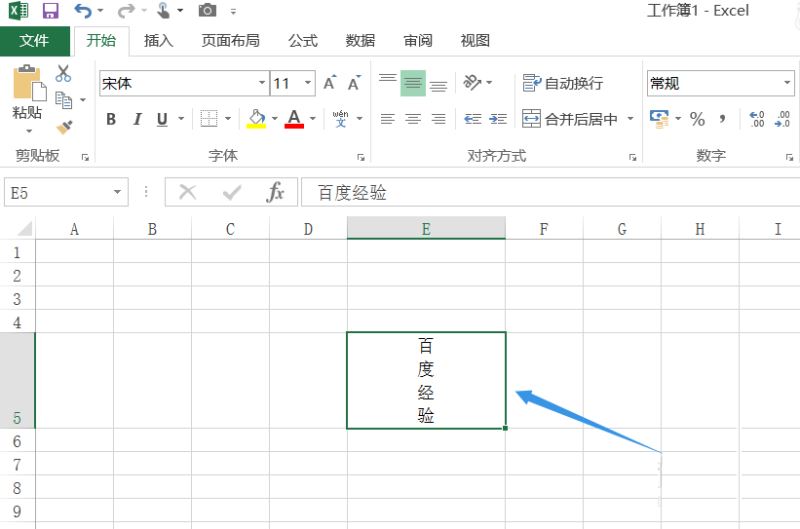Click the Percent Style icon

pos(697,119)
